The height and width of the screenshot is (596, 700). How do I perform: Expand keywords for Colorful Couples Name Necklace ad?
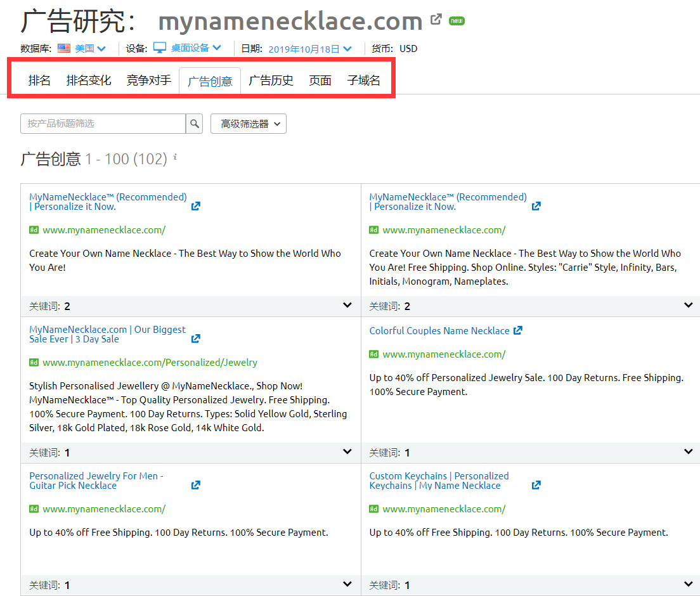(x=688, y=452)
